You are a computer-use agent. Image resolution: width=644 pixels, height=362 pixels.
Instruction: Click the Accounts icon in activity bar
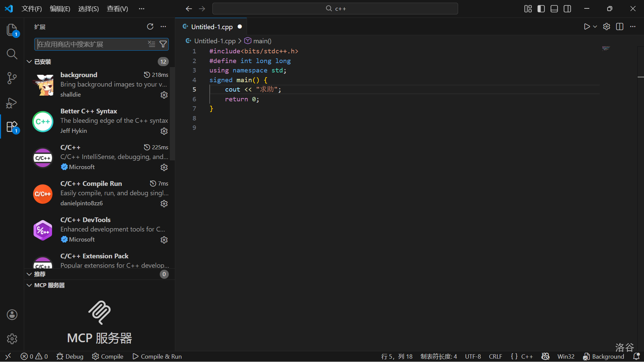click(12, 315)
